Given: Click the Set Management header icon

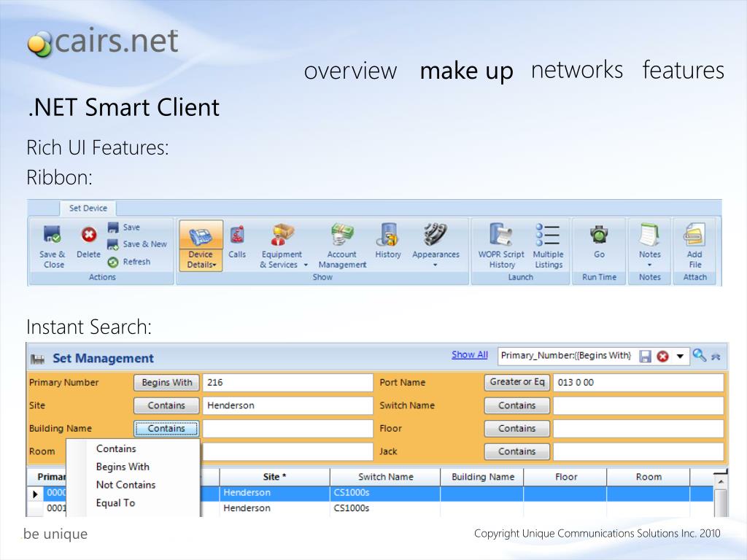Looking at the screenshot, I should pos(38,359).
